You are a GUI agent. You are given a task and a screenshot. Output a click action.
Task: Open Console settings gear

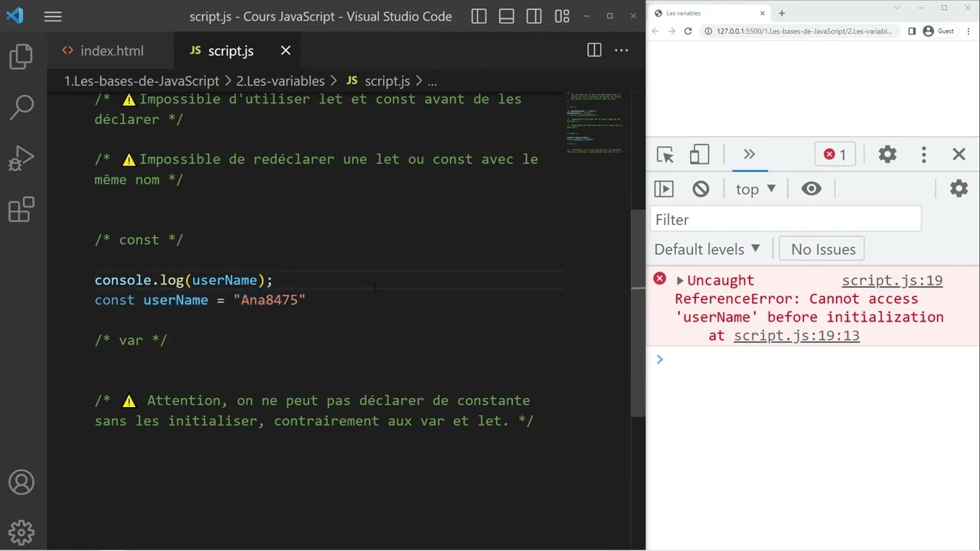click(959, 189)
